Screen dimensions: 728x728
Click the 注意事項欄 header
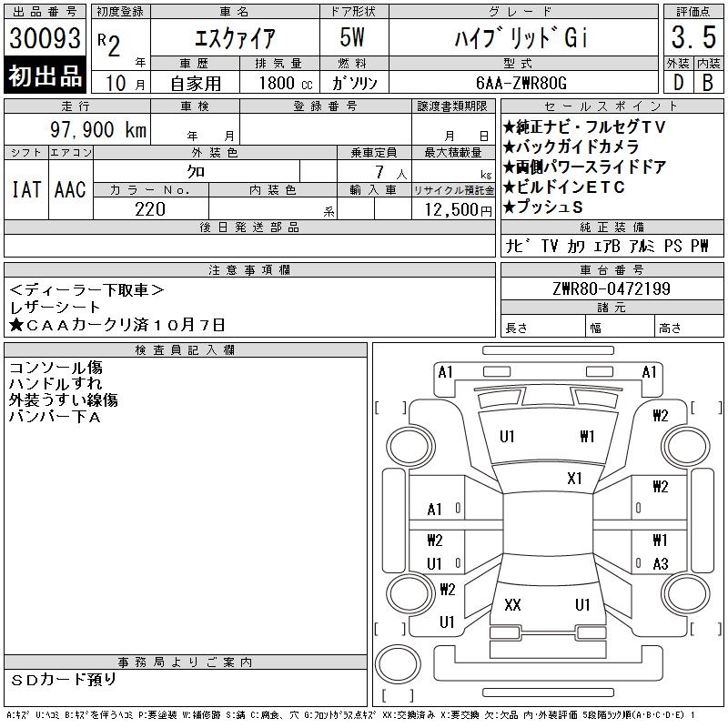coord(249,270)
